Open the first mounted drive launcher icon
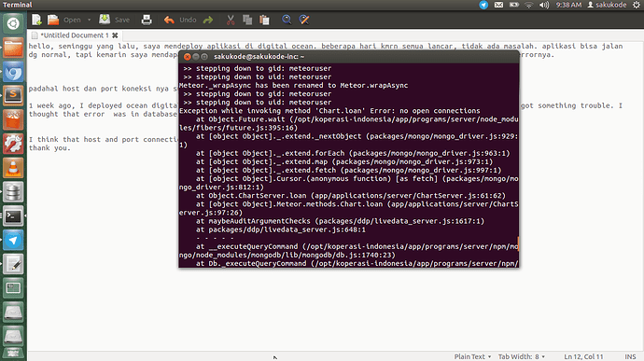Image resolution: width=644 pixels, height=361 pixels. tap(13, 312)
